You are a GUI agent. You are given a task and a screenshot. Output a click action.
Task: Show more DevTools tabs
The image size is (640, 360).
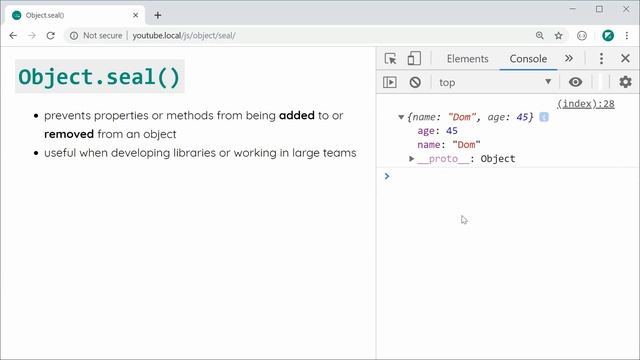[569, 58]
